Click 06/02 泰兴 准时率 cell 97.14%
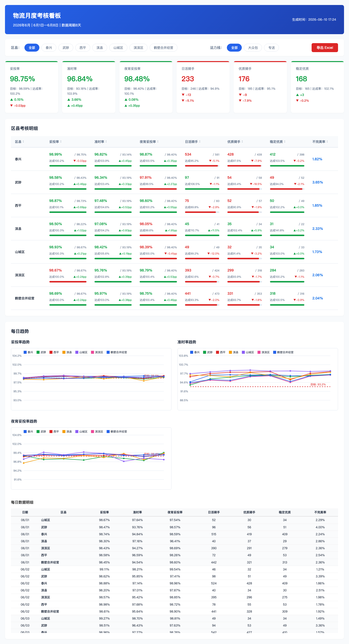Viewport: 349px width, 644px height. 137,583
